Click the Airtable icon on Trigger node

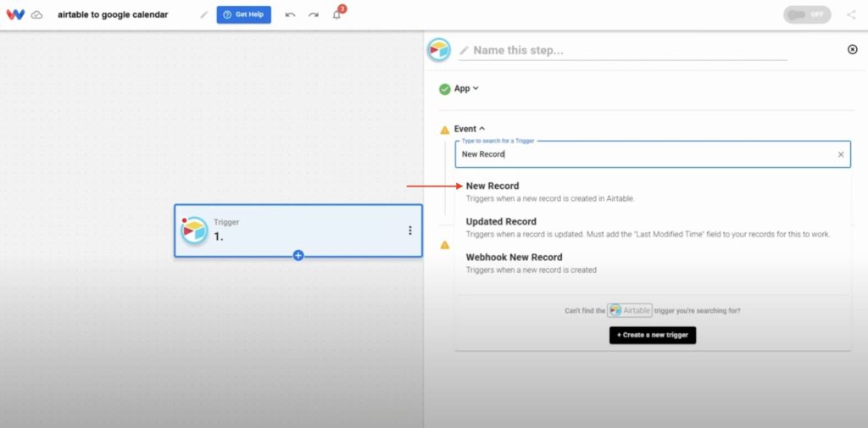click(x=194, y=231)
